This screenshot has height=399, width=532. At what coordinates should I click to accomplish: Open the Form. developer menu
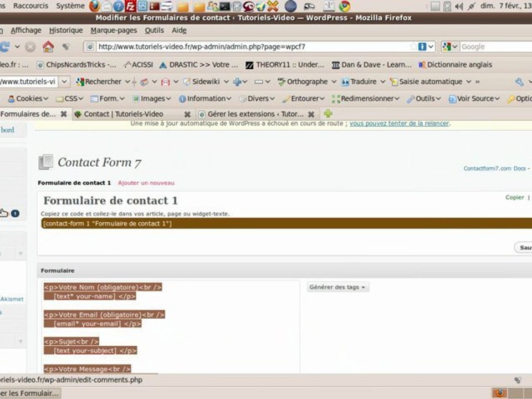(108, 99)
